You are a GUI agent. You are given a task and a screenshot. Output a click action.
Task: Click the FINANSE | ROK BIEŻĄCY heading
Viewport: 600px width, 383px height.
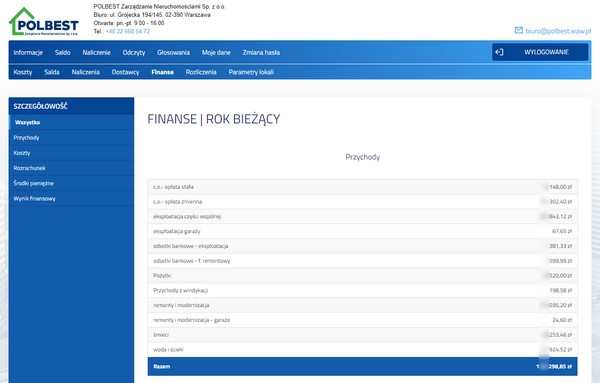point(214,119)
